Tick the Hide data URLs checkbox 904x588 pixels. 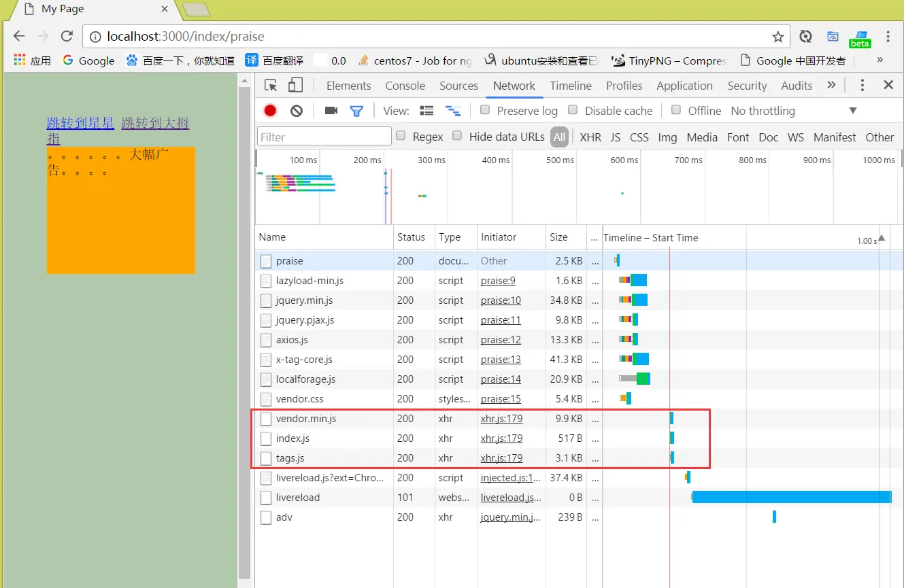pyautogui.click(x=458, y=136)
